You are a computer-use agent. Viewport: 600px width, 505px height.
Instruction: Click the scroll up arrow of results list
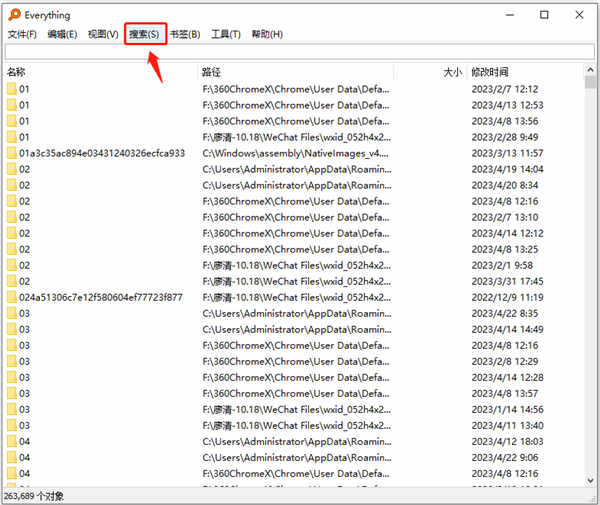point(590,70)
